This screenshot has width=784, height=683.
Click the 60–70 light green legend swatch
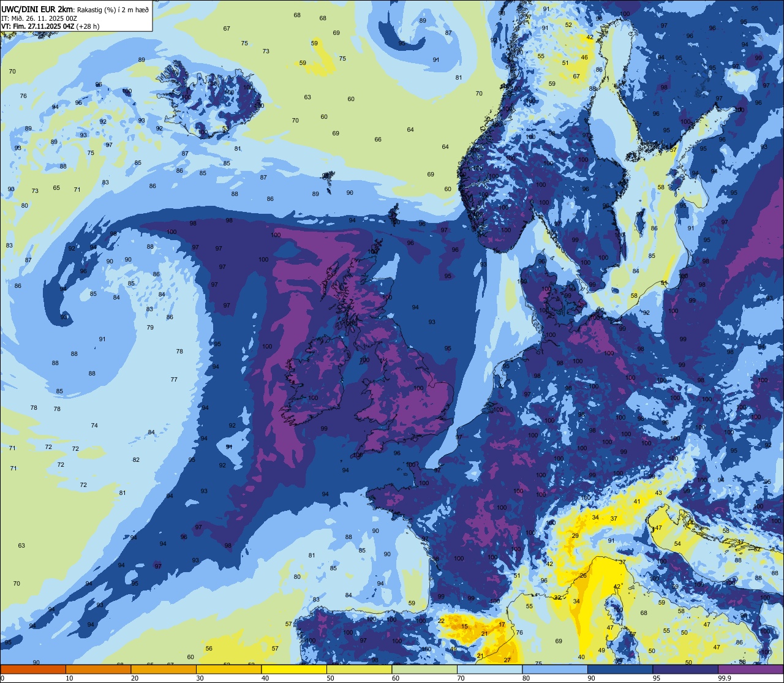coord(424,669)
